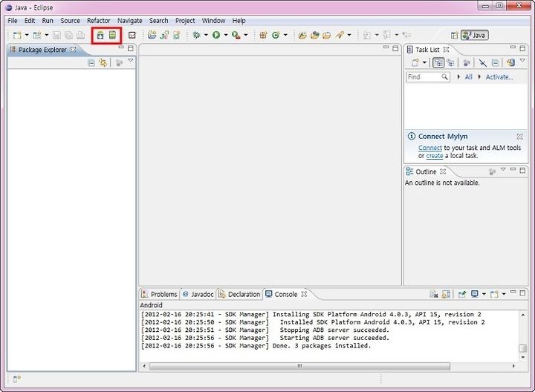Toggle Hide Completed Tasks in Task List
535x392 pixels.
coord(482,62)
